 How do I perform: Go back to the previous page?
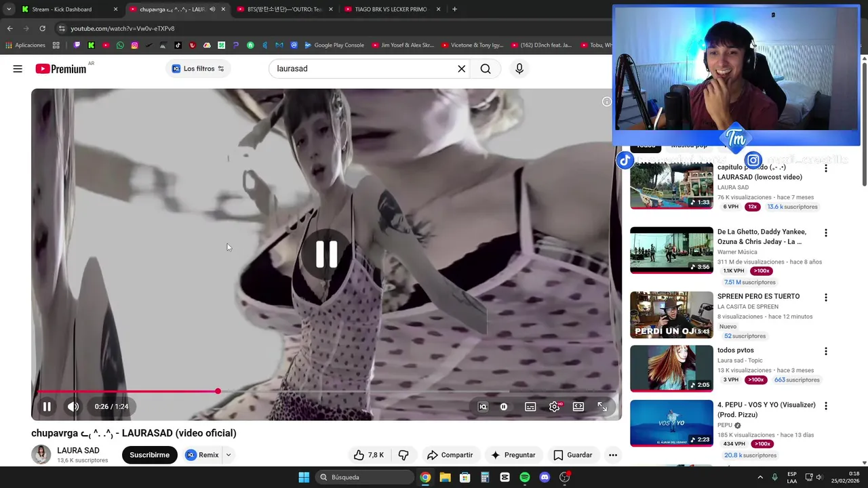tap(9, 28)
